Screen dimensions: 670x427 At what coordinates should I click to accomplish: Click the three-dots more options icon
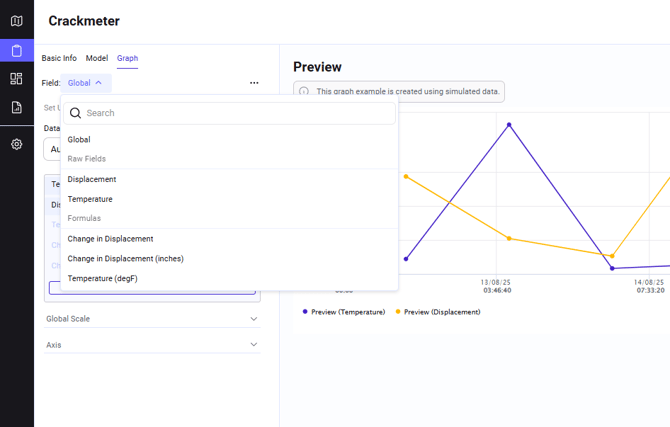point(254,83)
